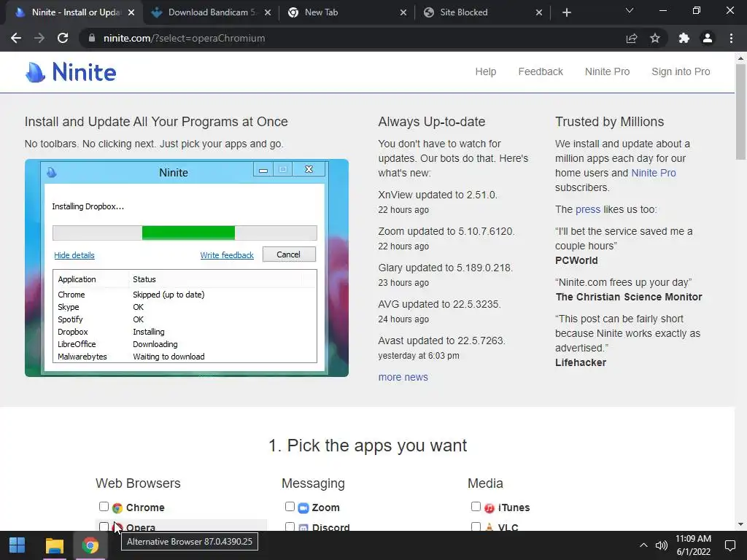Reload the Ninite page

click(x=63, y=38)
